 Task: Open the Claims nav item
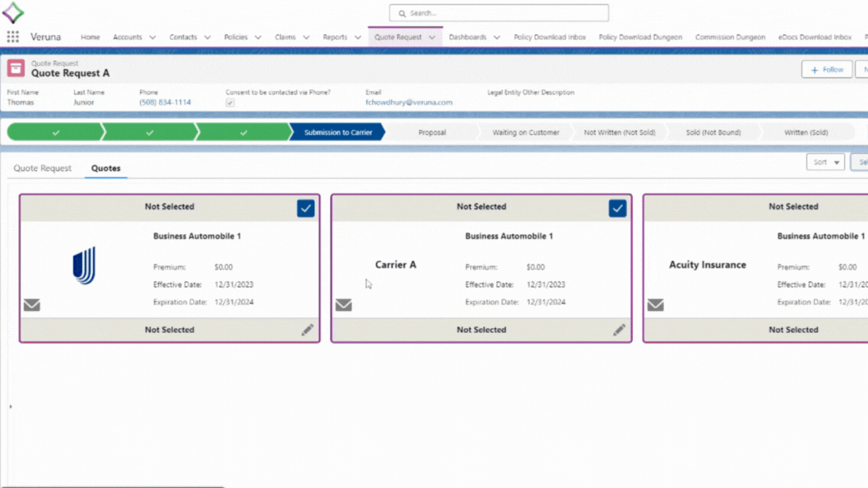(285, 37)
